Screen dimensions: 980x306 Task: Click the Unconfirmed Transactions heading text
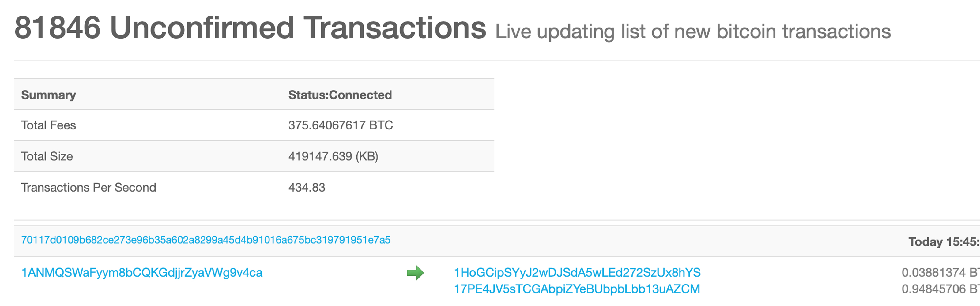(298, 28)
